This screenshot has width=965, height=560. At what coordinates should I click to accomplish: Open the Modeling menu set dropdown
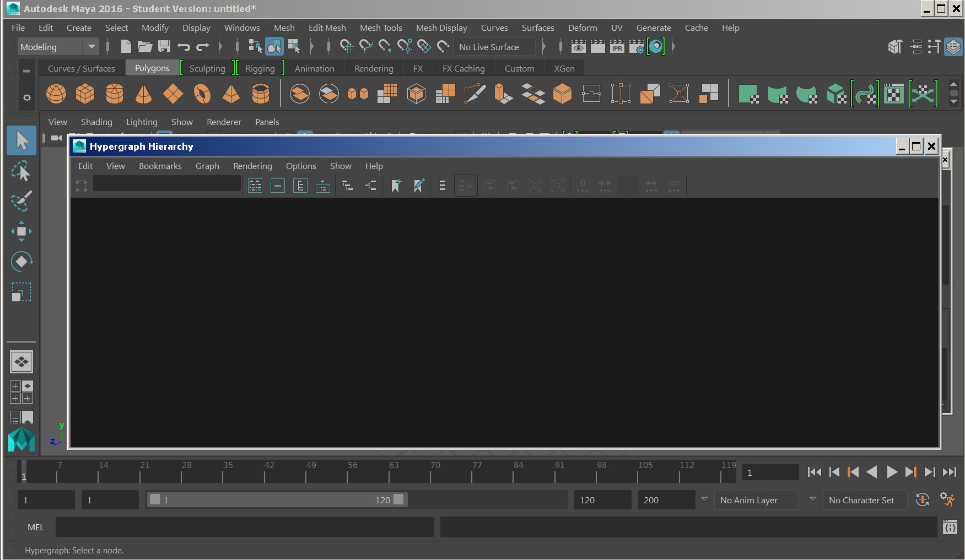57,47
